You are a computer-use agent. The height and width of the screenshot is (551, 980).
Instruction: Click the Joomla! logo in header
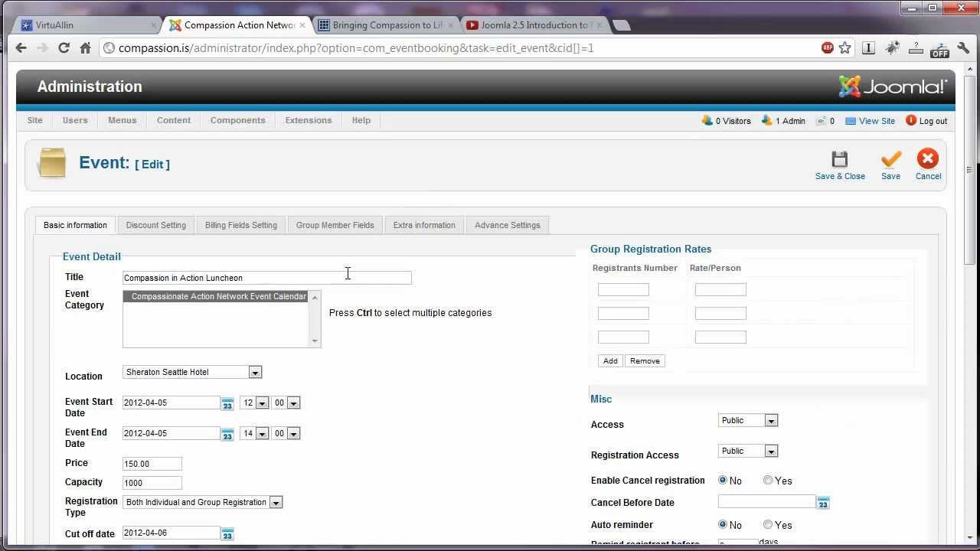click(x=893, y=86)
